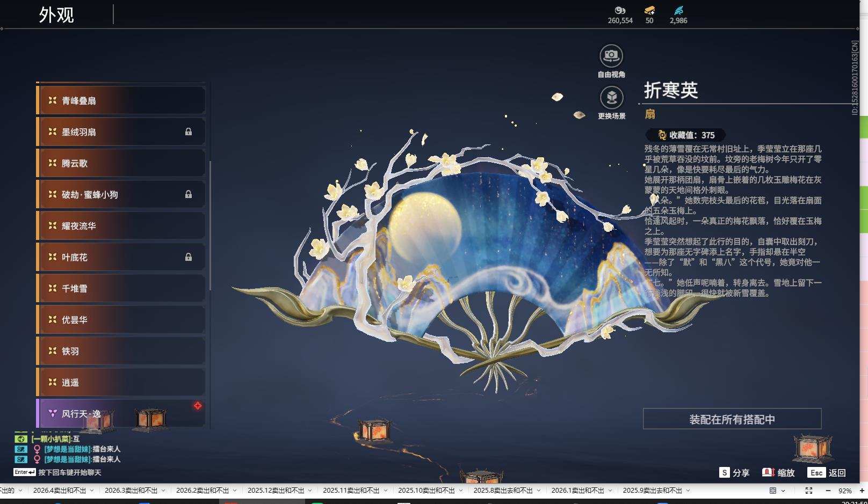
Task: Select the 耀夜流华 appearance entry
Action: 121,225
